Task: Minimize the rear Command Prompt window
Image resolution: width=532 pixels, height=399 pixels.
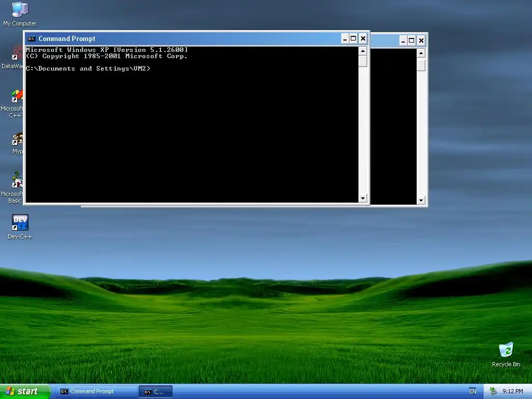Action: click(x=403, y=41)
